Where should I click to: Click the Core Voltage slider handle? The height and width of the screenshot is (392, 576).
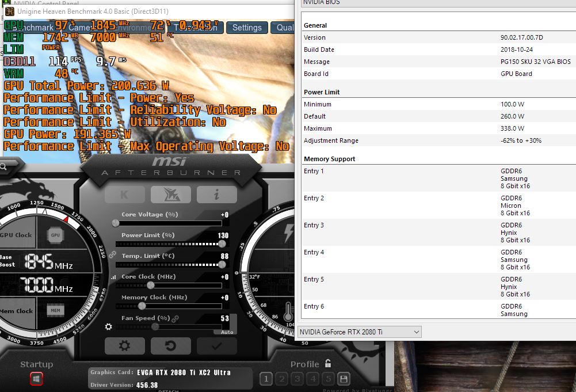(116, 223)
